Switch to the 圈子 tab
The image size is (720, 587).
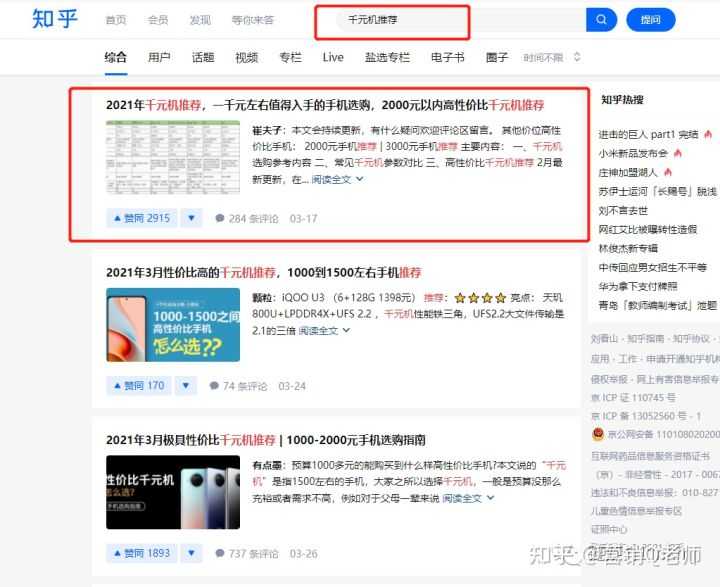[x=497, y=57]
